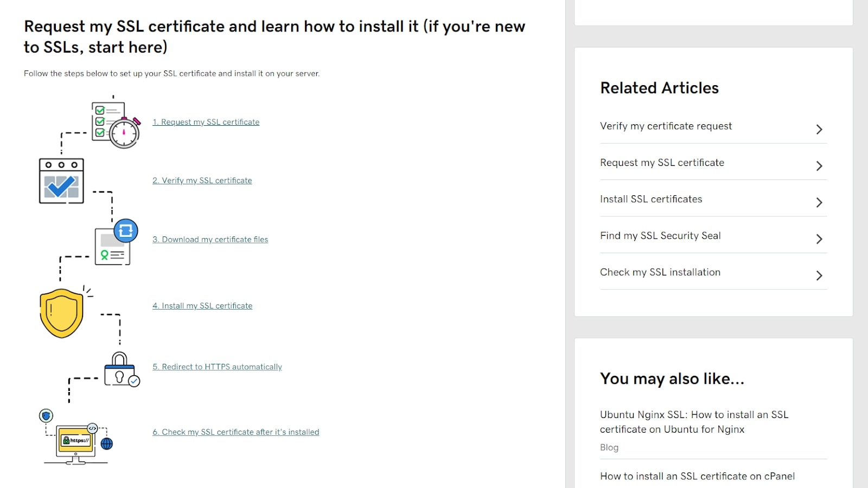This screenshot has height=488, width=868.
Task: Open Ubuntu Nginx SSL blog article
Action: click(694, 422)
